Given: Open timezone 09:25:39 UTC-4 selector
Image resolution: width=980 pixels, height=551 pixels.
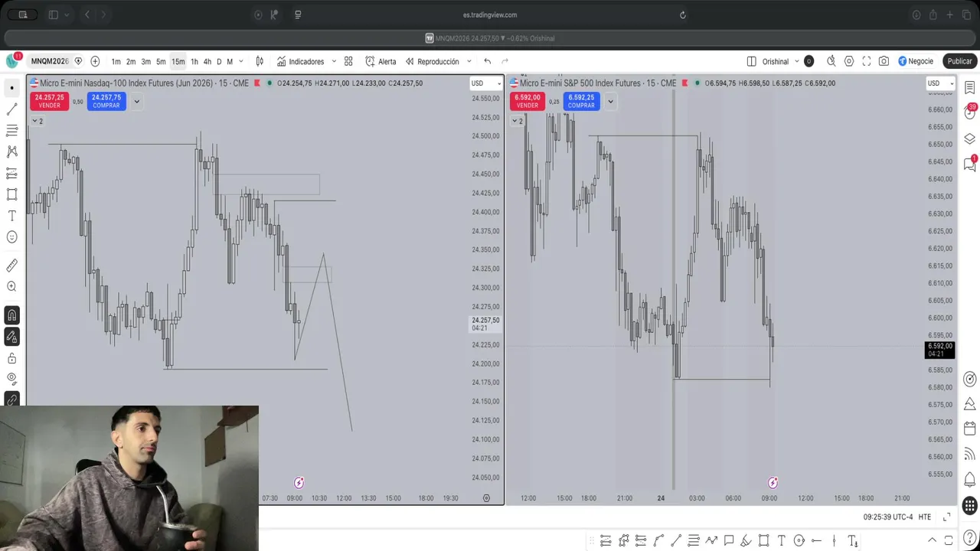Looking at the screenshot, I should pos(887,517).
